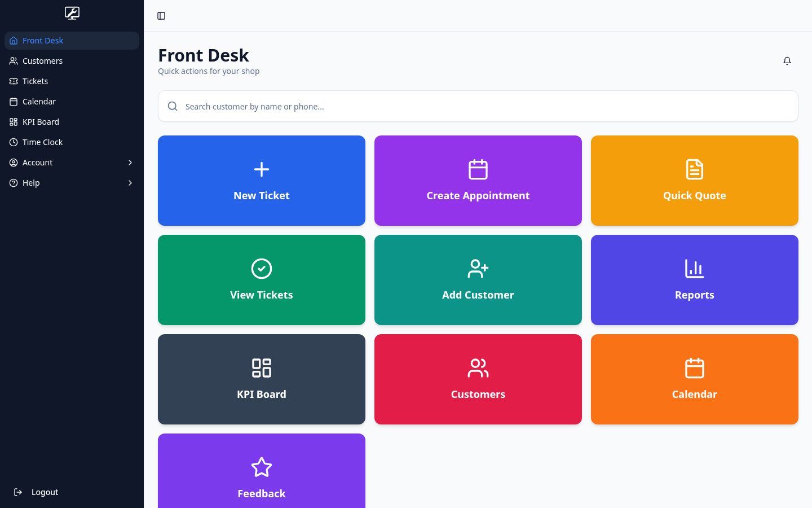Click the Account sidebar entry

tap(72, 163)
